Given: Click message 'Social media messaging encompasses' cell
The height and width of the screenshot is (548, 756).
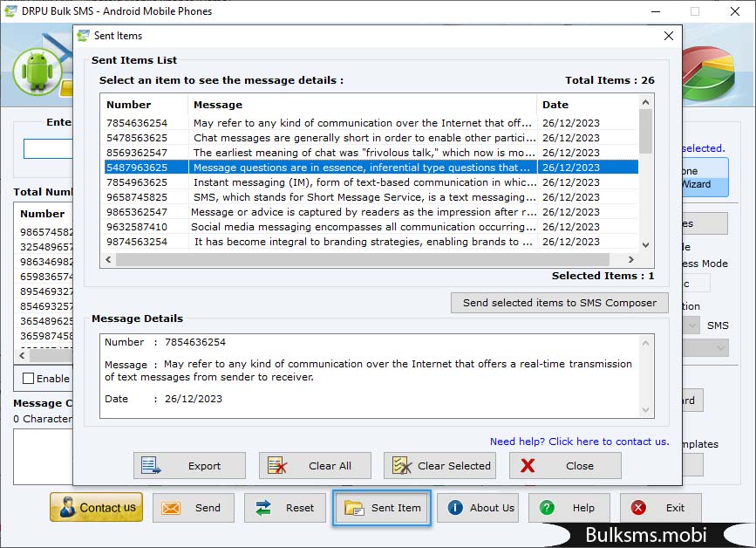Looking at the screenshot, I should (x=363, y=227).
